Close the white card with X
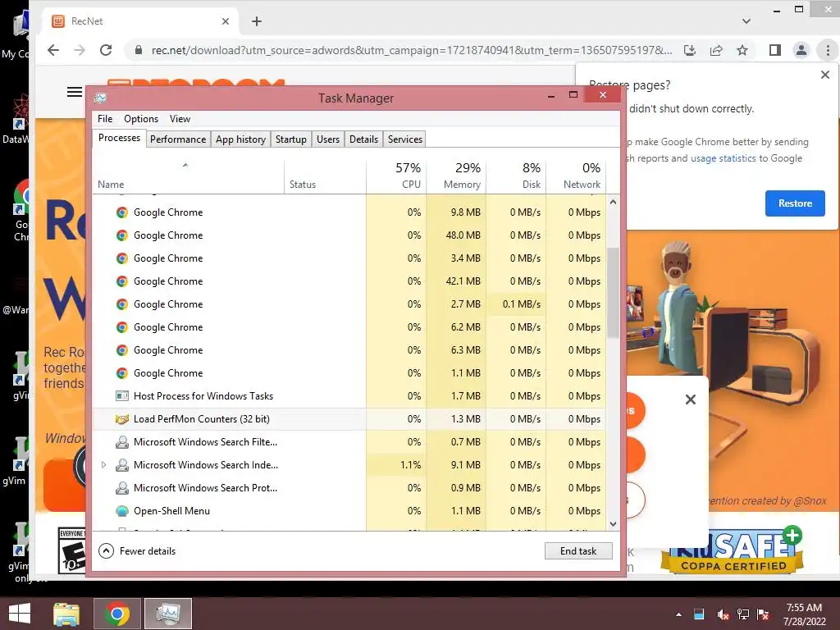Screen dimensions: 840x630 691,399
